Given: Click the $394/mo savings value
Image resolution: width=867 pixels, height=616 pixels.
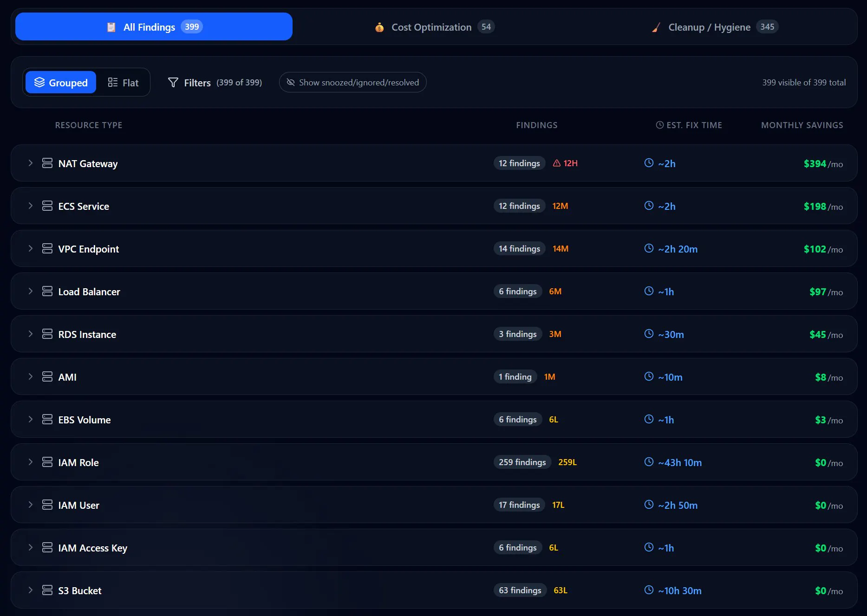Looking at the screenshot, I should [823, 163].
